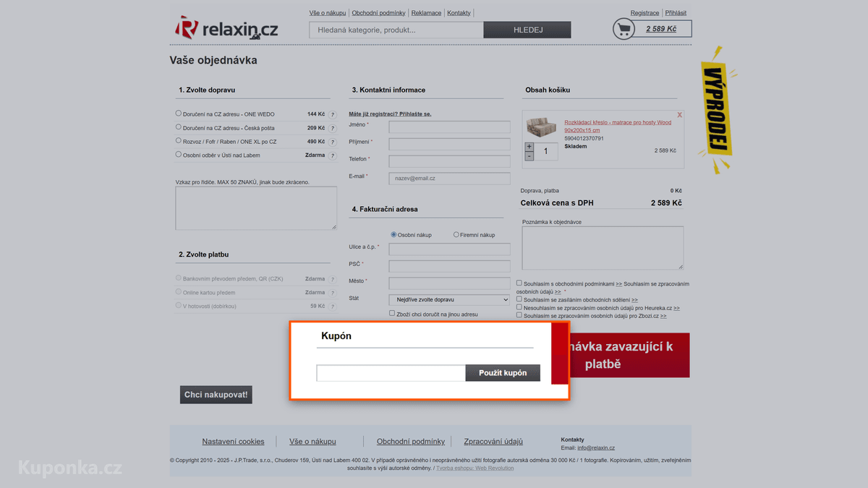The height and width of the screenshot is (488, 868).
Task: Focus the PSČ field
Action: [x=449, y=266]
